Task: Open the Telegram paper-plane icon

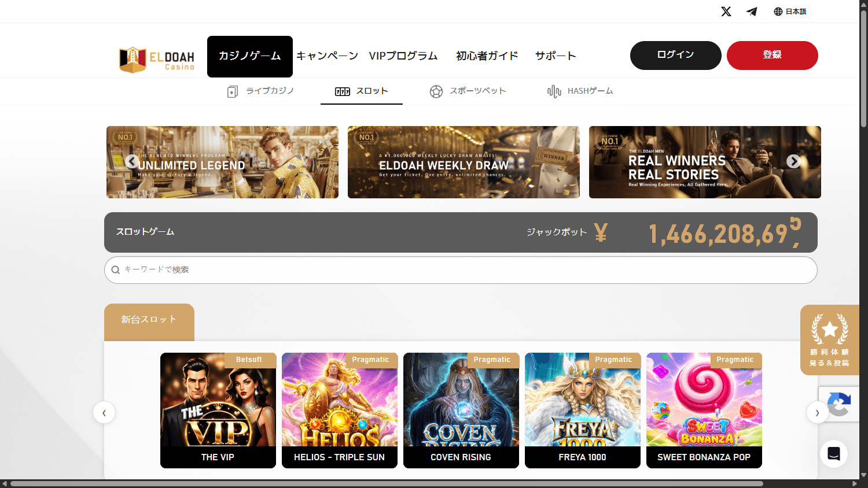Action: coord(752,12)
